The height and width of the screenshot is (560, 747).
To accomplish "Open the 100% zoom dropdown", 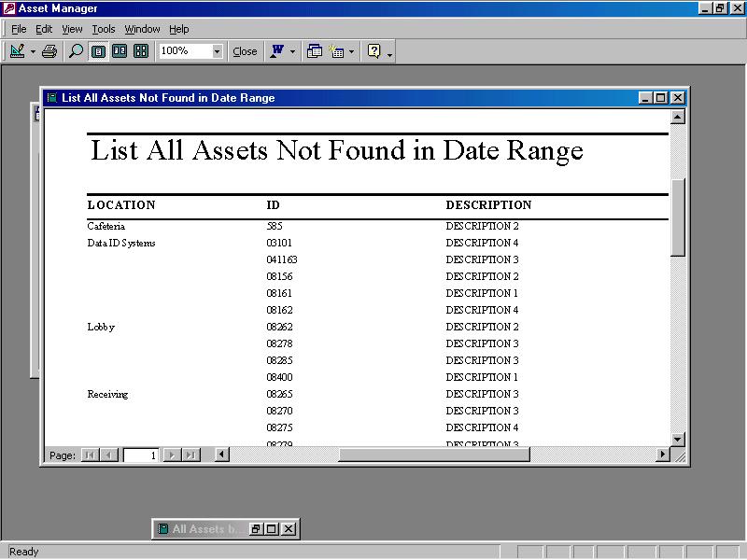I will 218,51.
